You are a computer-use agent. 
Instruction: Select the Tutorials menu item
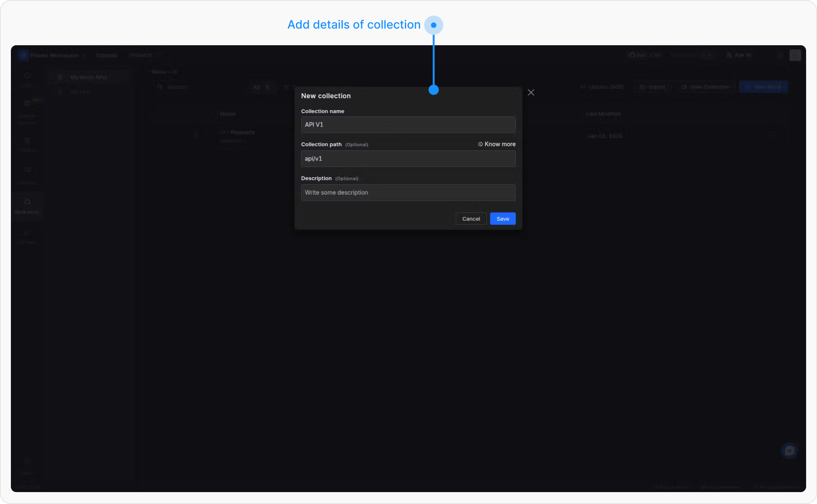pos(106,55)
